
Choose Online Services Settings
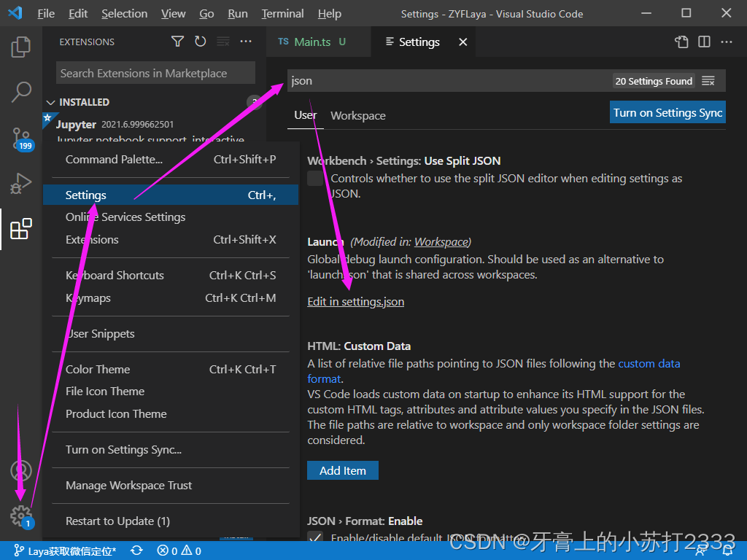tap(171, 217)
